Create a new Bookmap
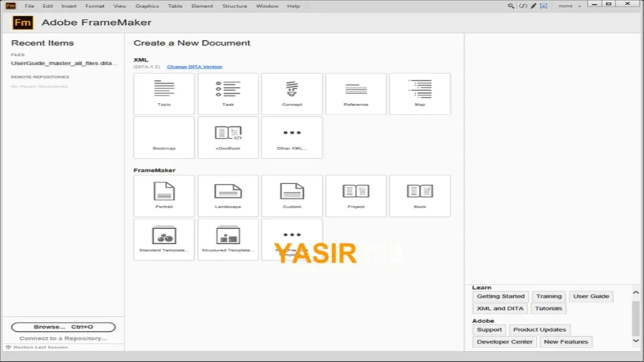Screen dimensions: 644x362 click(164, 138)
